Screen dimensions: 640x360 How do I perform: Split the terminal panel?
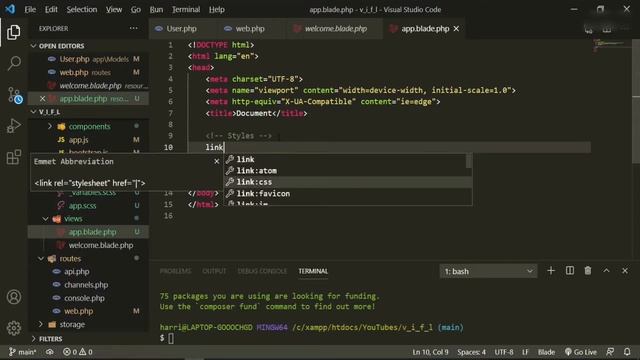pyautogui.click(x=570, y=271)
